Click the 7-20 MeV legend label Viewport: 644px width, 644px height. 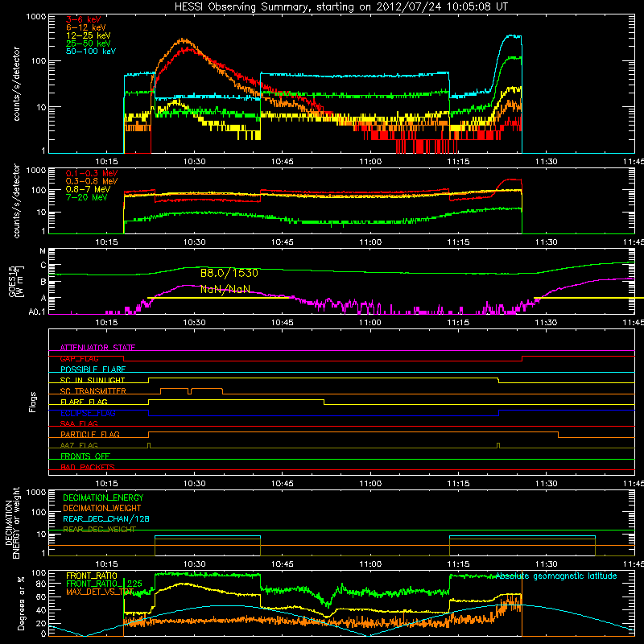coord(87,197)
